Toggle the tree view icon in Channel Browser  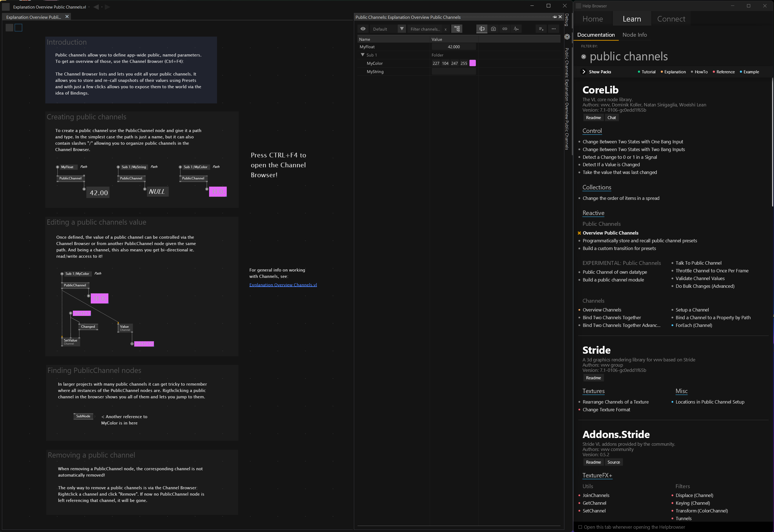[x=457, y=29]
